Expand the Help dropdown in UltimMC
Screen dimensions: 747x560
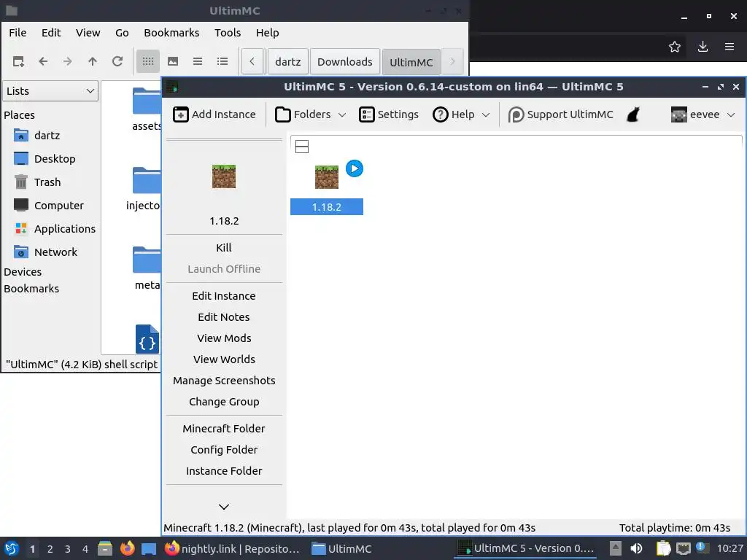point(461,114)
